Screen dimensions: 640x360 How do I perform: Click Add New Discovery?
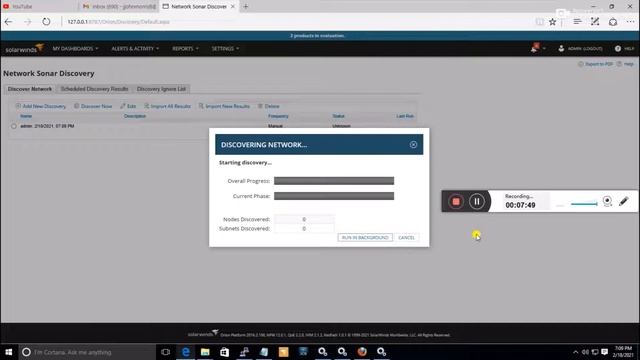pos(41,106)
